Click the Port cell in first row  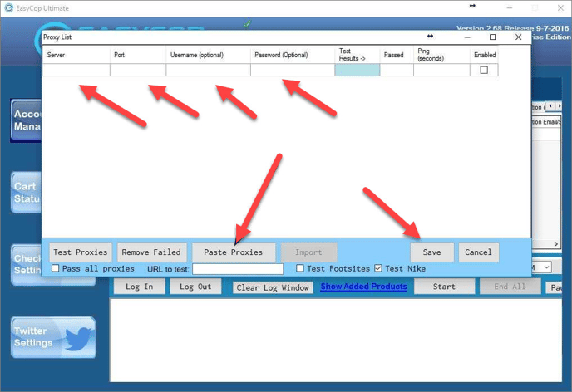coord(138,70)
